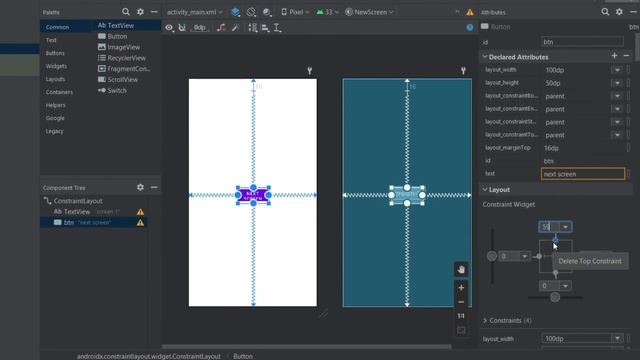Open the left margin 0 dropdown
This screenshot has width=640, height=360.
point(525,256)
